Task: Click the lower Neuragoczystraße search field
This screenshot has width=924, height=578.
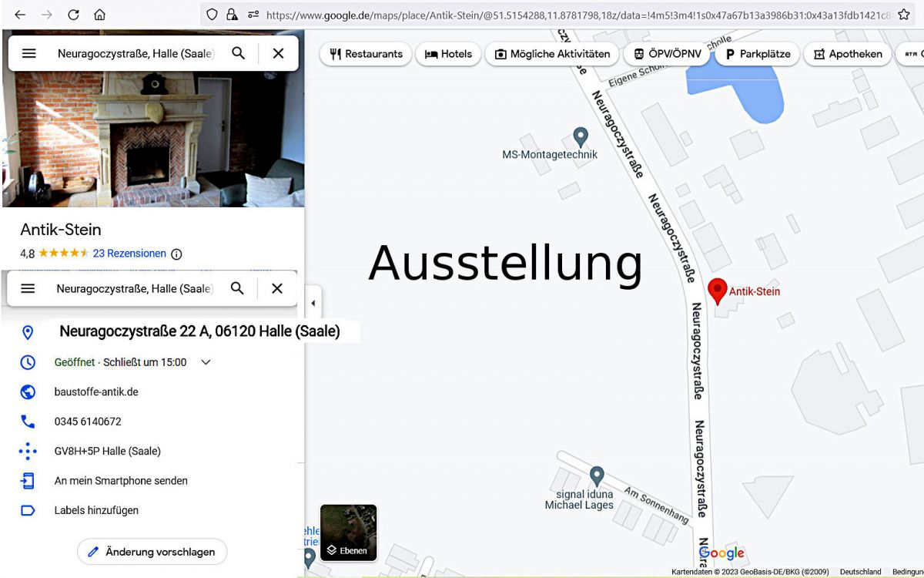Action: click(135, 288)
